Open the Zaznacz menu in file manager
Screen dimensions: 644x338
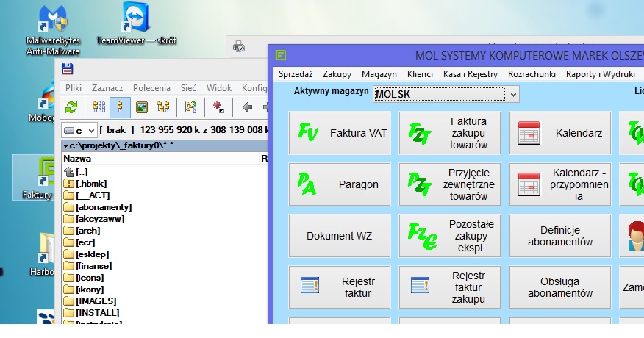pos(107,88)
